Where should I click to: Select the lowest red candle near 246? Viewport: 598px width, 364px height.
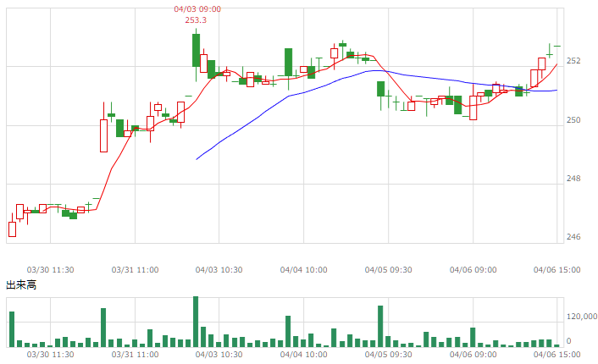click(x=12, y=229)
